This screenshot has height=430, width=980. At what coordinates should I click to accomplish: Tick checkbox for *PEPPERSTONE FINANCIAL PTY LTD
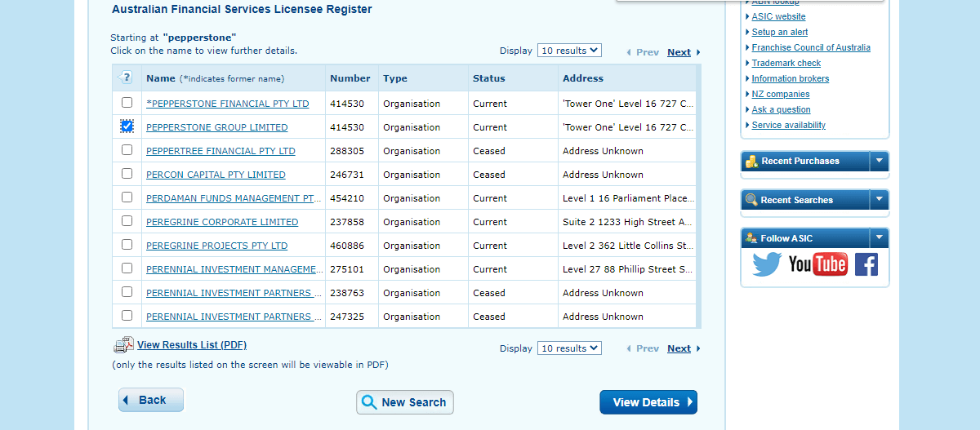(x=127, y=103)
